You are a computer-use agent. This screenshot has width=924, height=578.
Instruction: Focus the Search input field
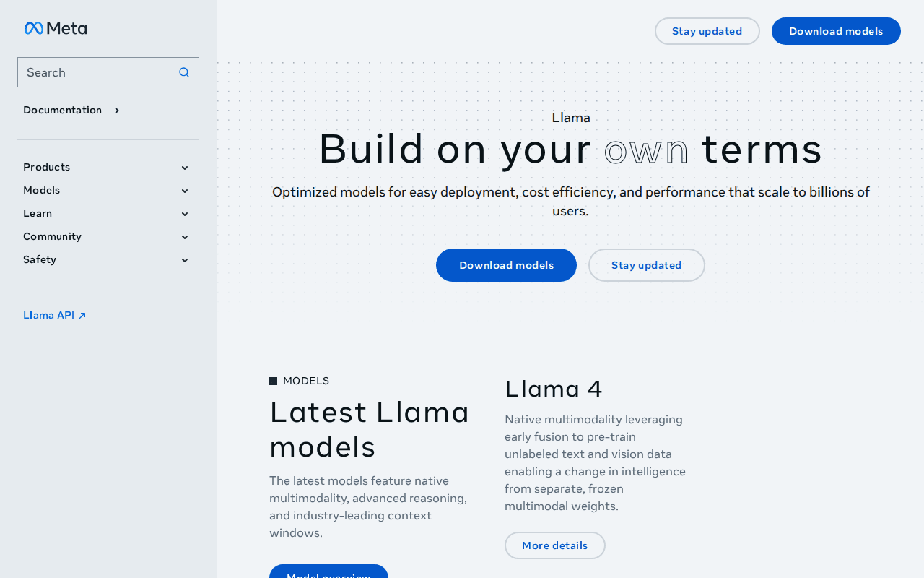[x=108, y=72]
